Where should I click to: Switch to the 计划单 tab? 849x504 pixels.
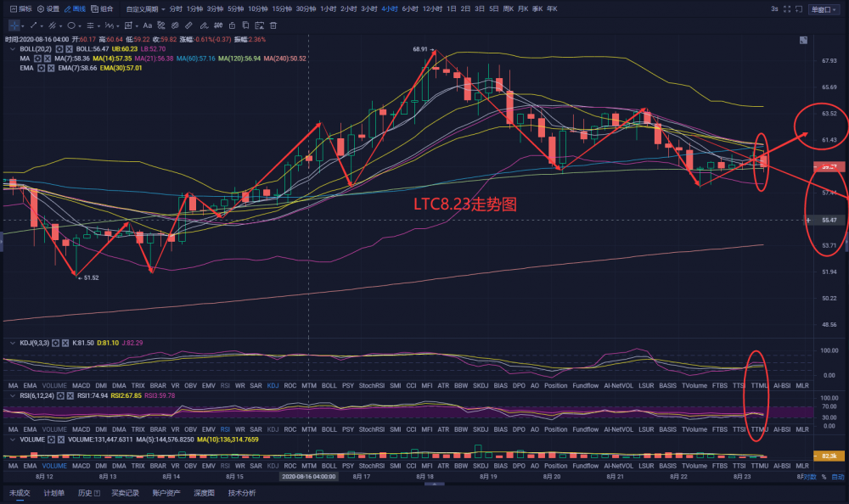54,493
